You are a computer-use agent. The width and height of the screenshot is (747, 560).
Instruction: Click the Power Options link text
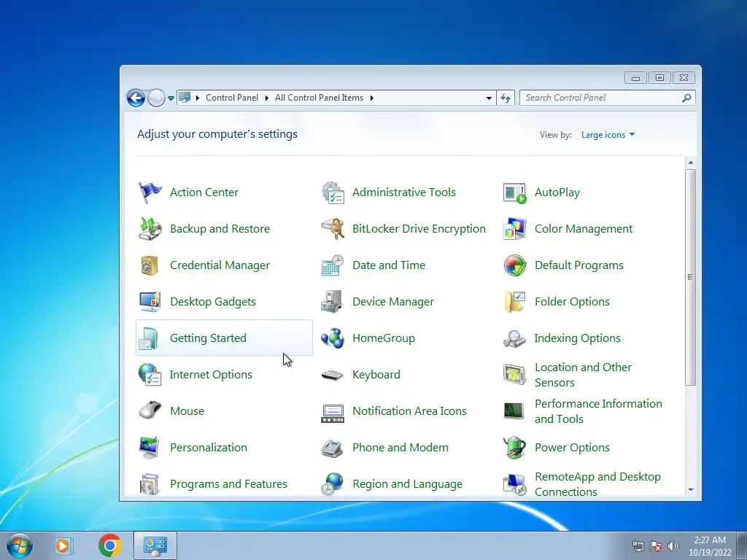click(572, 448)
